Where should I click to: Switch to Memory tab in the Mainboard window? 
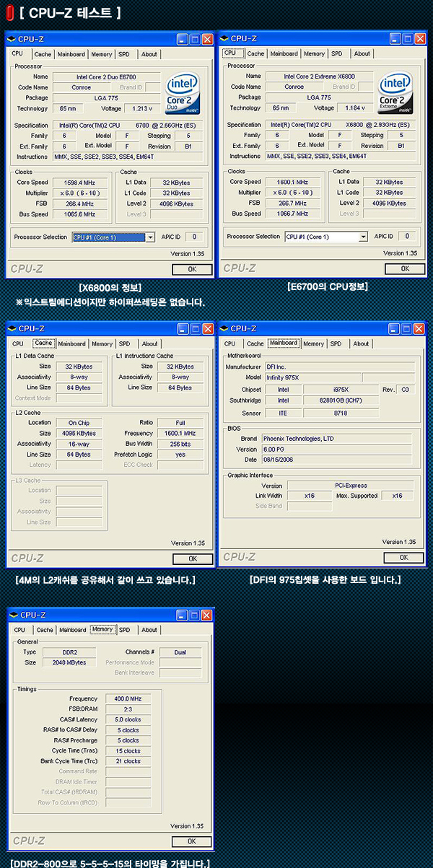coord(315,343)
